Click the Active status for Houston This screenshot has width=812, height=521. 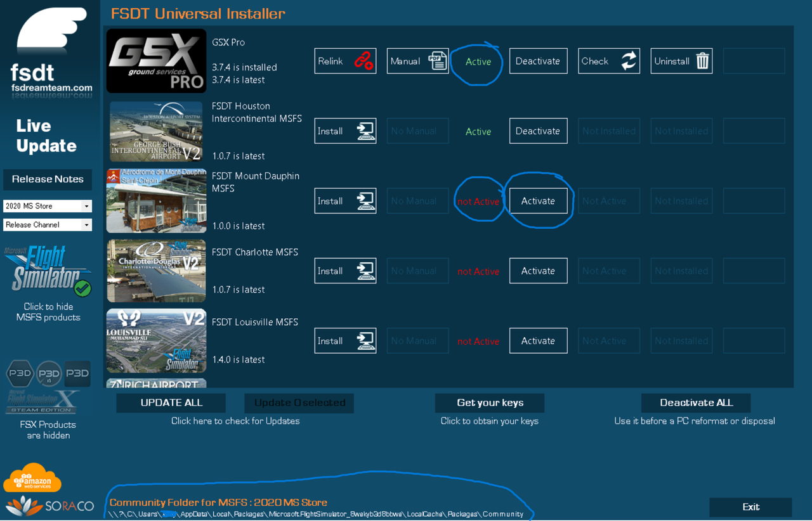click(478, 131)
